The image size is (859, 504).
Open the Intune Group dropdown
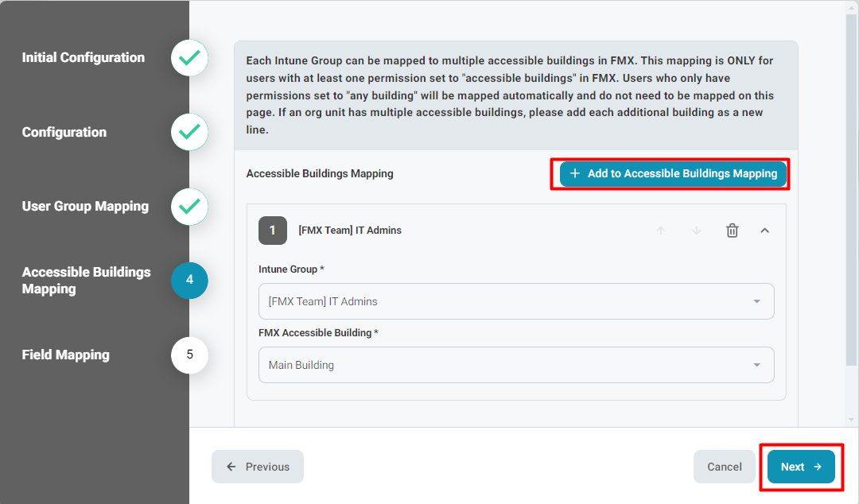click(516, 301)
